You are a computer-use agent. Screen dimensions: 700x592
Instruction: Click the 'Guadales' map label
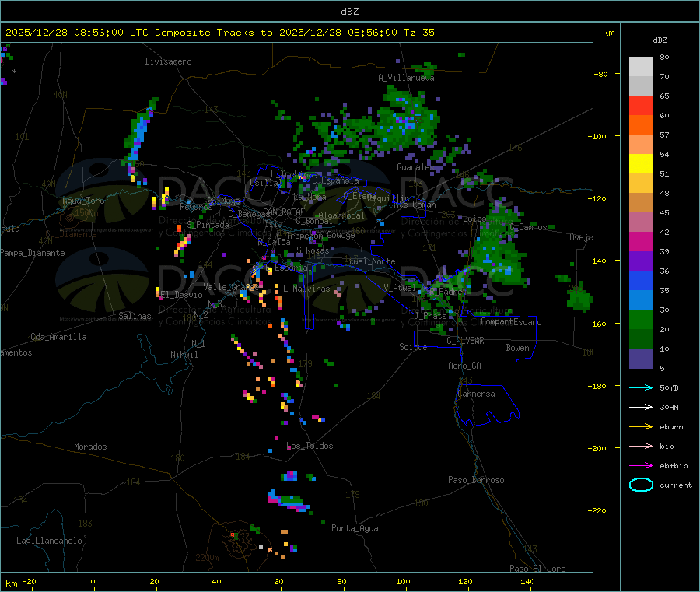pos(415,167)
